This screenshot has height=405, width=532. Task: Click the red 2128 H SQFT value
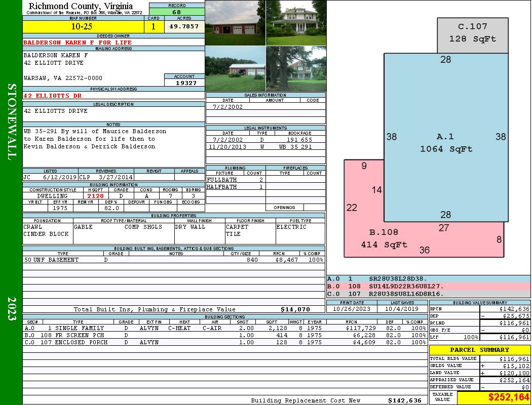(95, 196)
